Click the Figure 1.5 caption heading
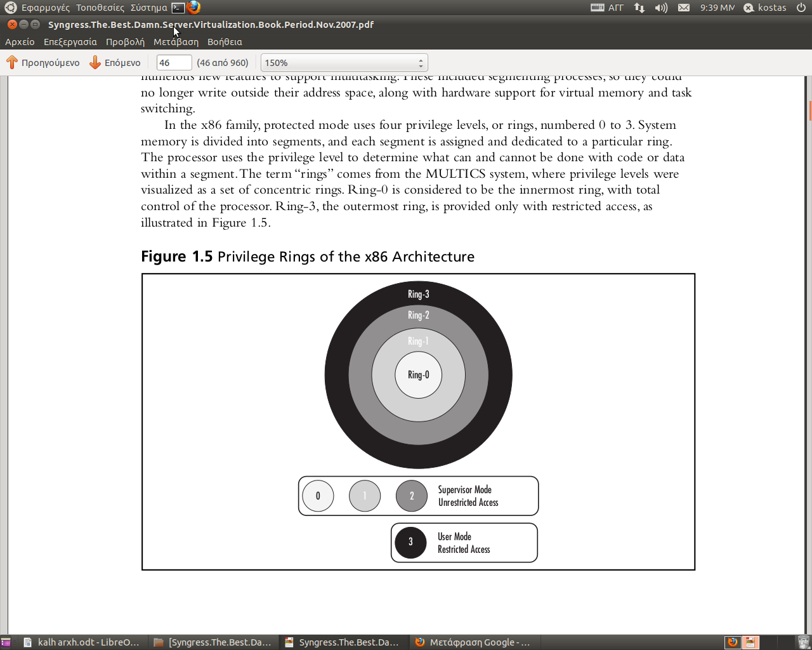Viewport: 812px width, 650px height. pos(308,256)
